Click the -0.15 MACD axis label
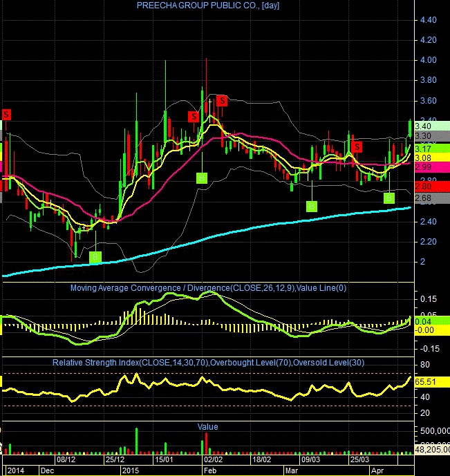Viewport: 450px width, 476px height. coord(429,348)
